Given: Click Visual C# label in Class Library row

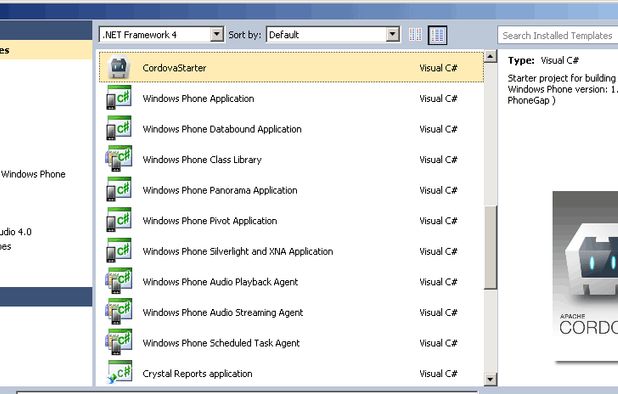Looking at the screenshot, I should [438, 160].
